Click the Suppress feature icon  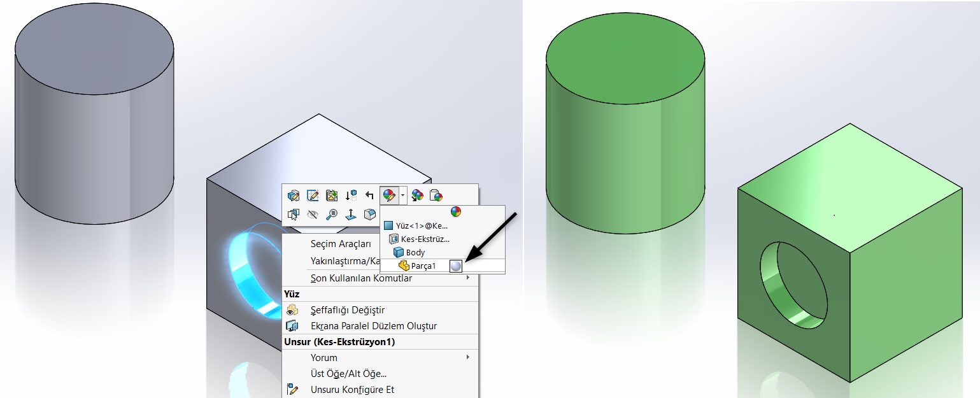[332, 195]
